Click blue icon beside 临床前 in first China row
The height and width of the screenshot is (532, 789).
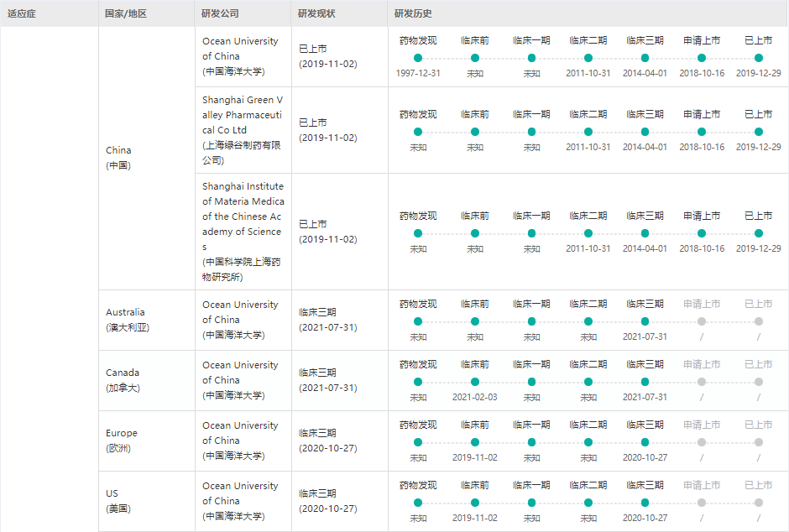[x=462, y=40]
